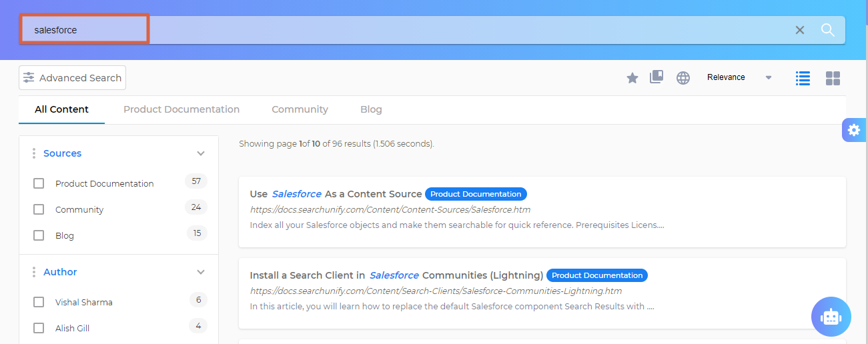Select the Vishal Sharma author checkbox
The width and height of the screenshot is (868, 344).
pos(39,302)
